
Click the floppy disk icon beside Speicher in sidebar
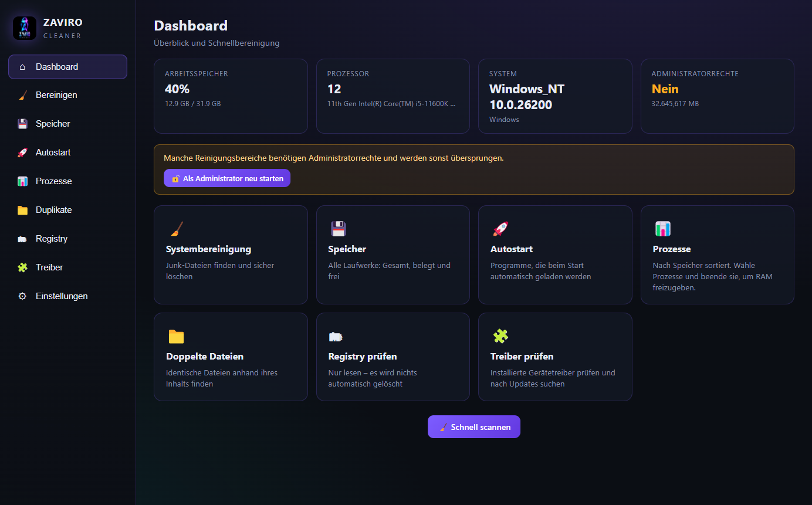coord(22,124)
